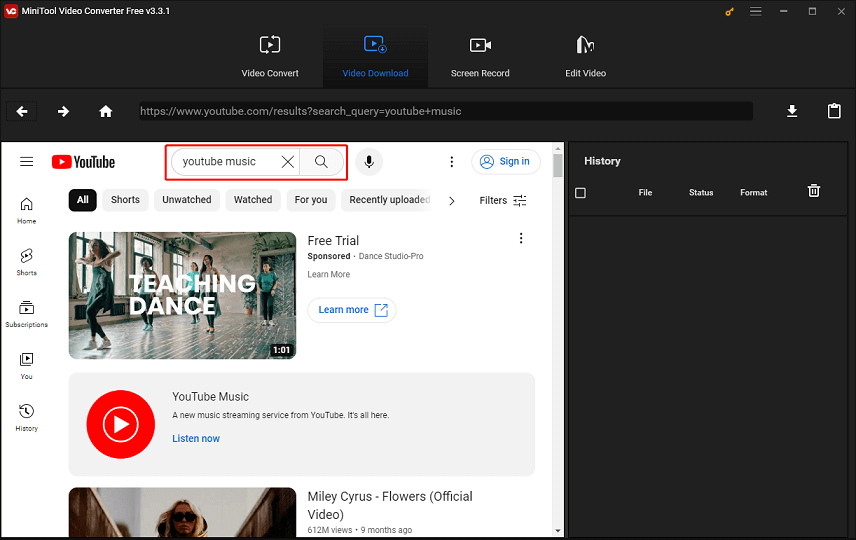856x540 pixels.
Task: Open the Edit Video tab
Action: 585,57
